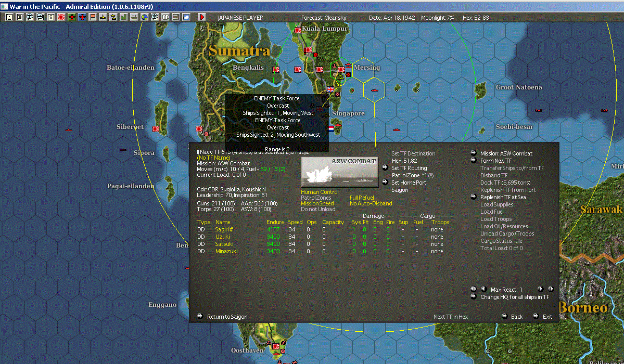Click the cloud weather toolbar icon
Image resolution: width=624 pixels, height=364 pixels.
pos(186,17)
